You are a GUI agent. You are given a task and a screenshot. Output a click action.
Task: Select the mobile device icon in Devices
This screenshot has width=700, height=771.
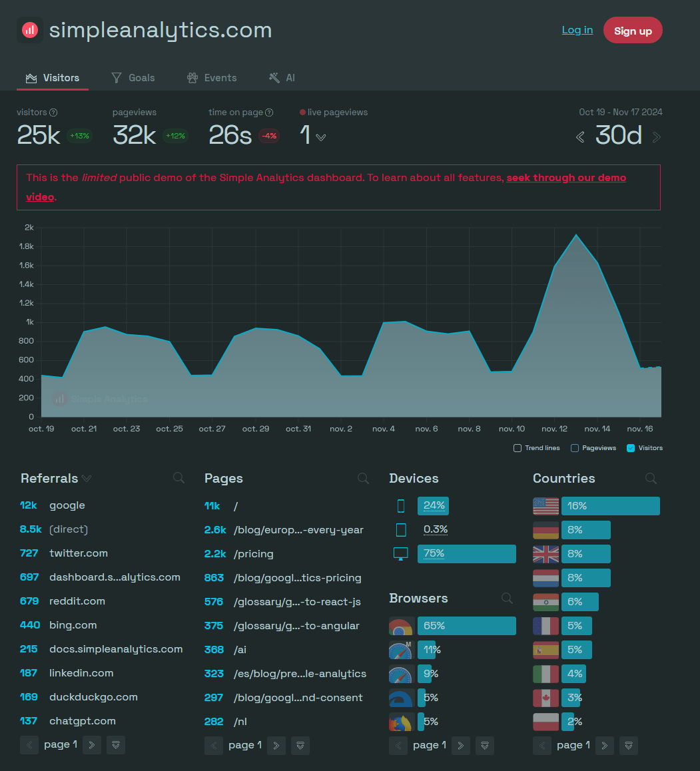pos(400,505)
